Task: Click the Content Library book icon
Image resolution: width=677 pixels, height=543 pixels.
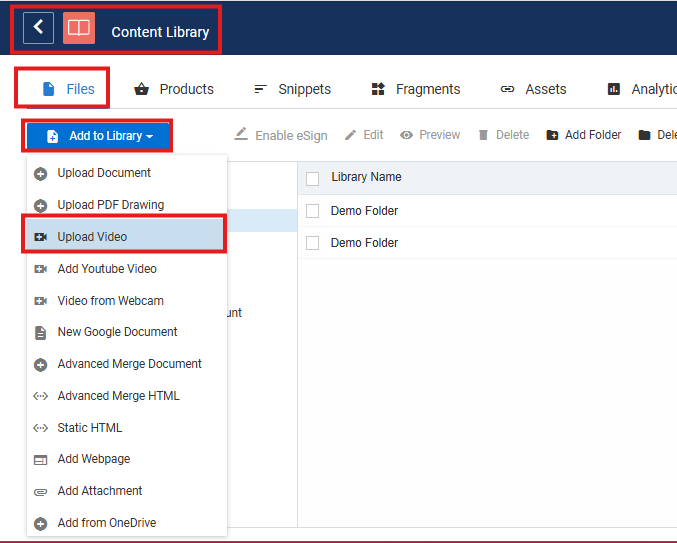Action: [x=79, y=29]
